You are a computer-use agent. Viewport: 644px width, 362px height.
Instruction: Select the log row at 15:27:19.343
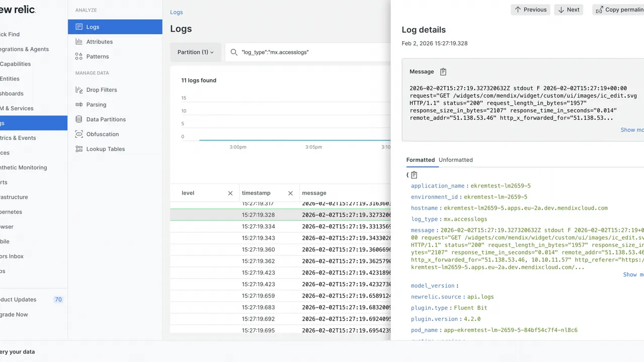(280, 238)
